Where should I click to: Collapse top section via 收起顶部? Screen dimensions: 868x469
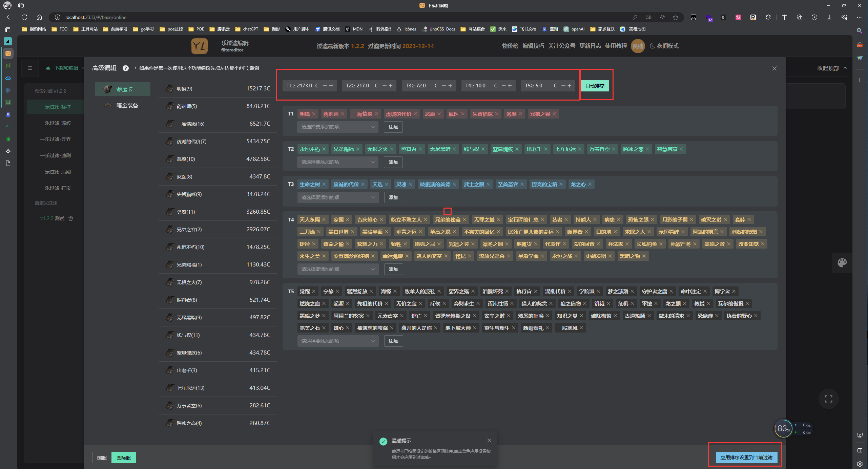pos(832,68)
